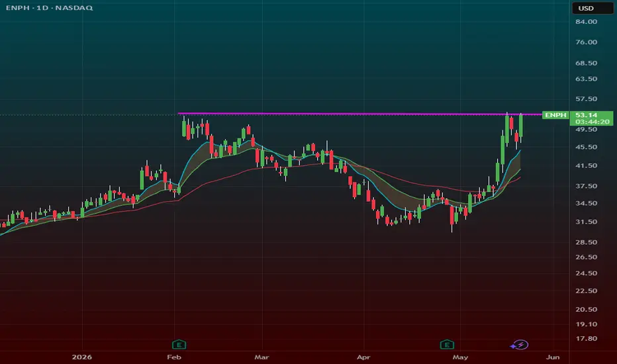Click the Jun label on time axis

coord(553,357)
